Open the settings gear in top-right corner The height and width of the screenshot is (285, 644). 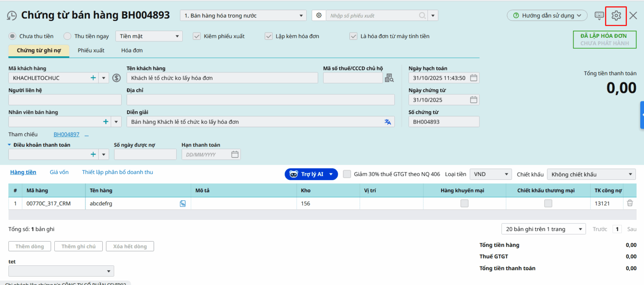point(616,16)
